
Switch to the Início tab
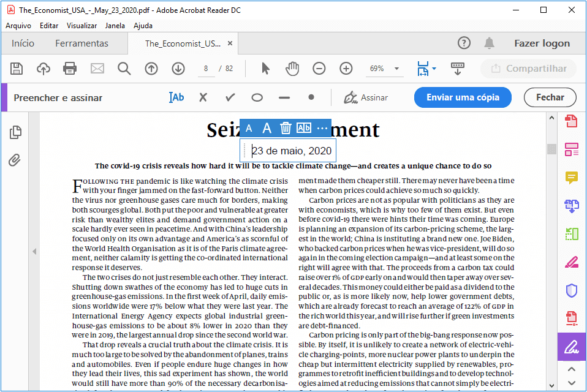click(23, 43)
